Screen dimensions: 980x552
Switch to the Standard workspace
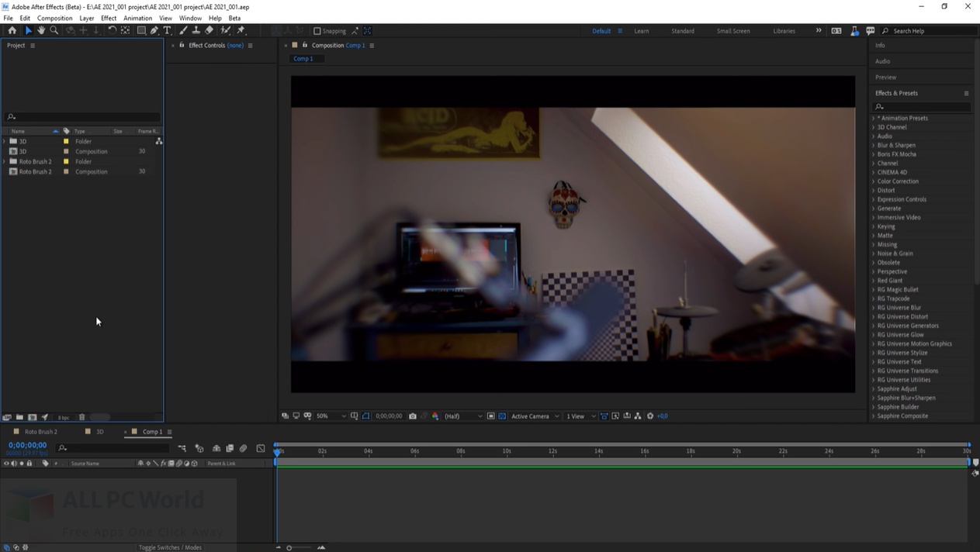pyautogui.click(x=683, y=31)
